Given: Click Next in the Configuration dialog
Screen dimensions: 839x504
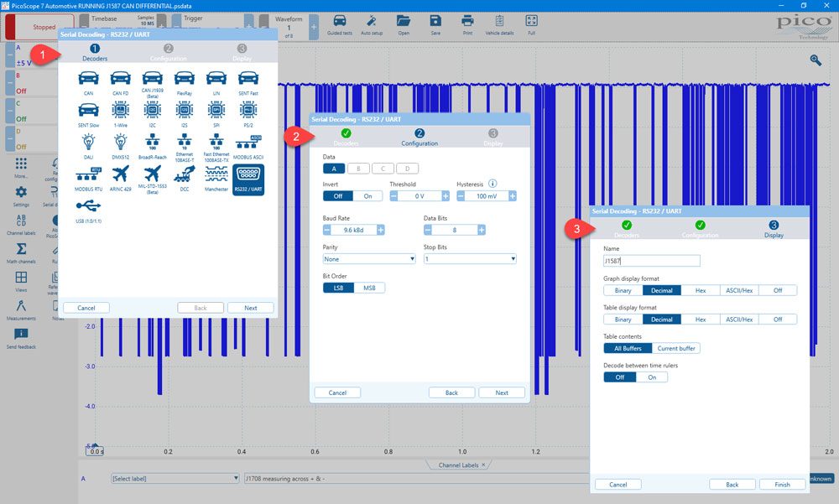Looking at the screenshot, I should tap(502, 392).
